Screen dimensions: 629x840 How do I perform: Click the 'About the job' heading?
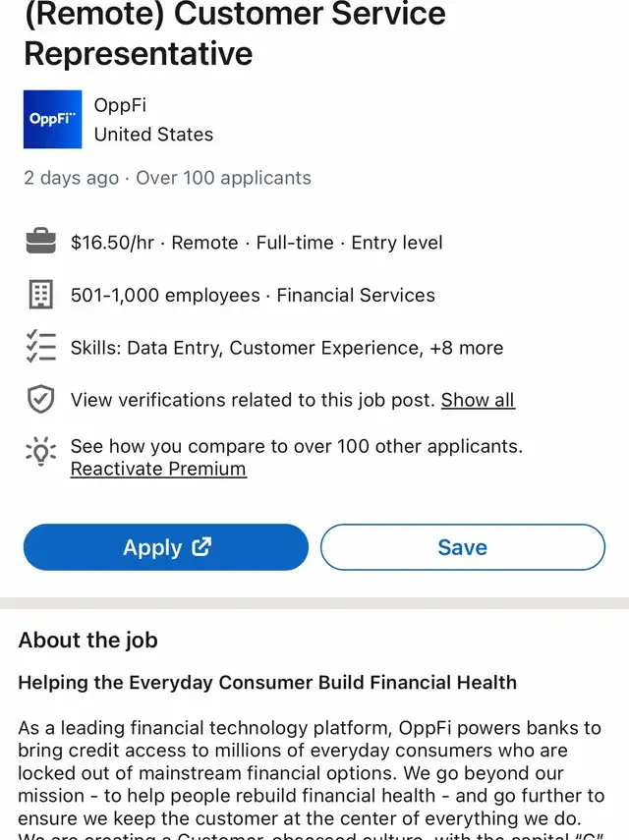tap(87, 640)
